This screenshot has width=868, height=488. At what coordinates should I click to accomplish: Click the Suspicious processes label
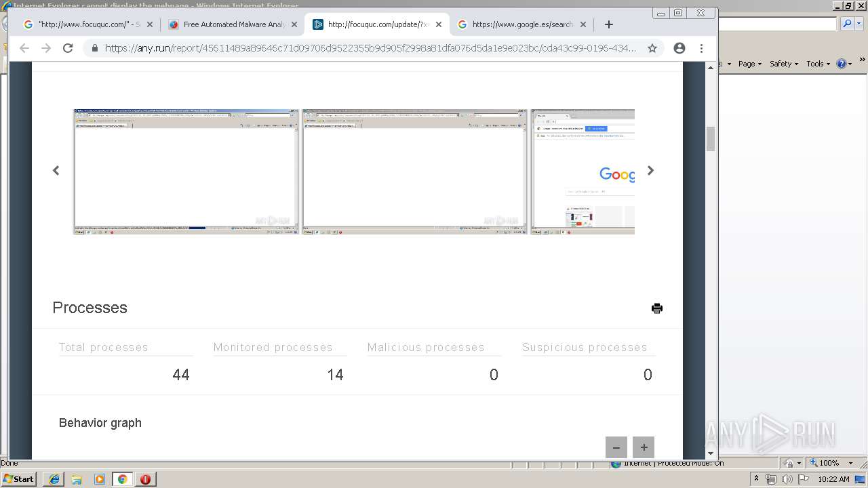(x=585, y=347)
